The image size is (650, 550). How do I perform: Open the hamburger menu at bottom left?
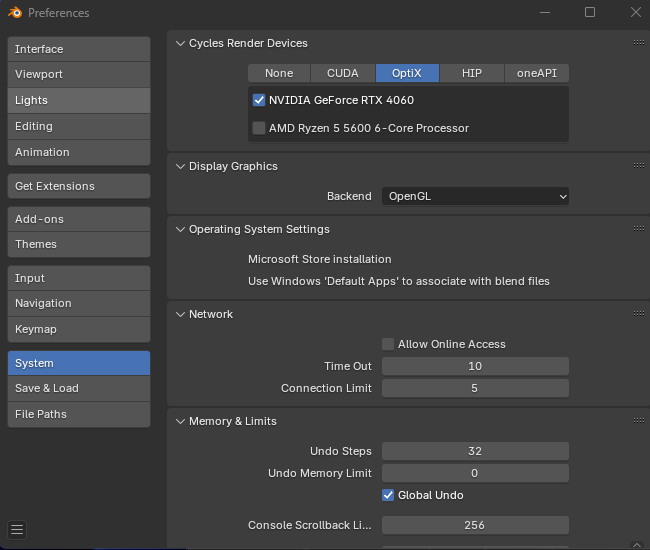point(17,530)
